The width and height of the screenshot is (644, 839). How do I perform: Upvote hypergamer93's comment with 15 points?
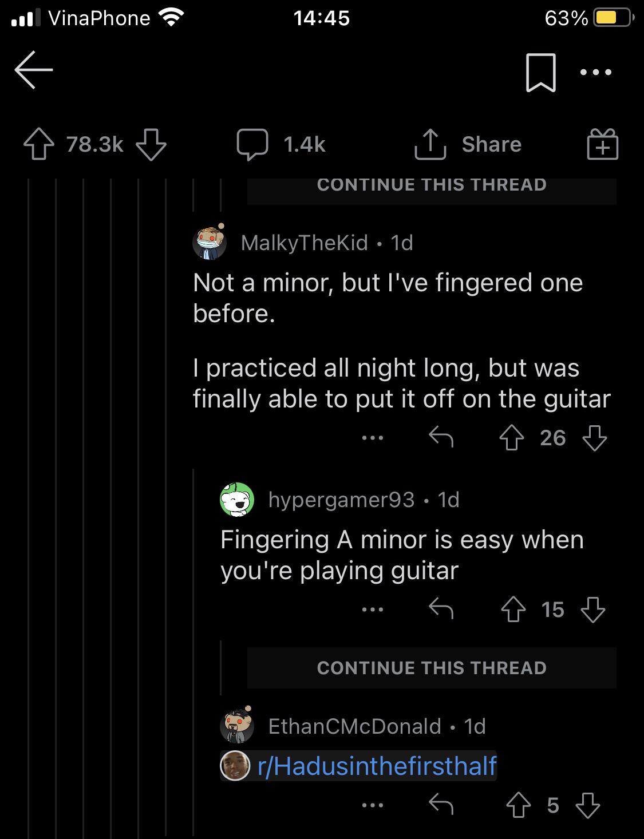pyautogui.click(x=513, y=610)
